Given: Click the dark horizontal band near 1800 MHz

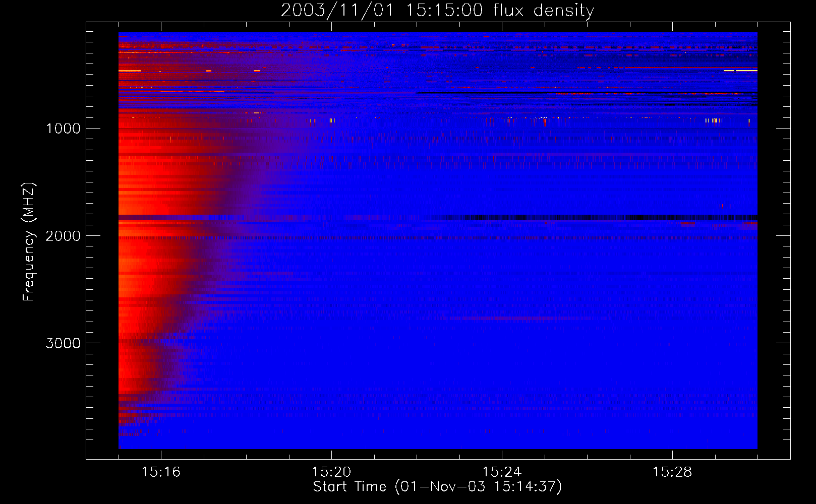Looking at the screenshot, I should click(x=438, y=218).
